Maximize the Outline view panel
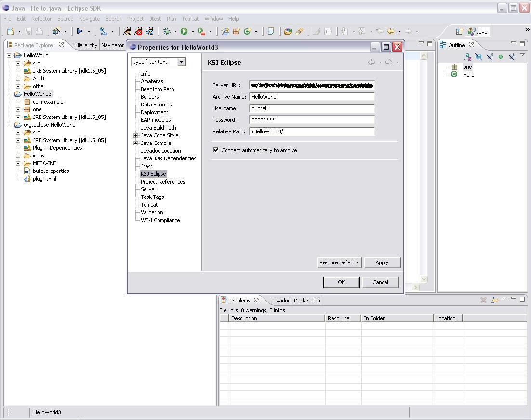 (x=522, y=44)
